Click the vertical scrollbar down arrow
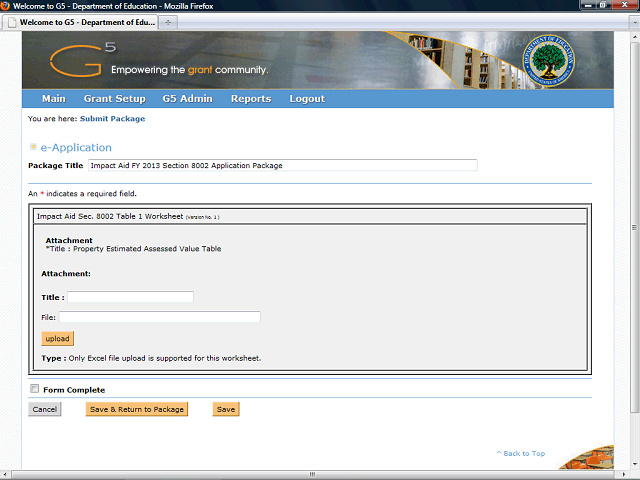640x480 pixels. click(634, 464)
